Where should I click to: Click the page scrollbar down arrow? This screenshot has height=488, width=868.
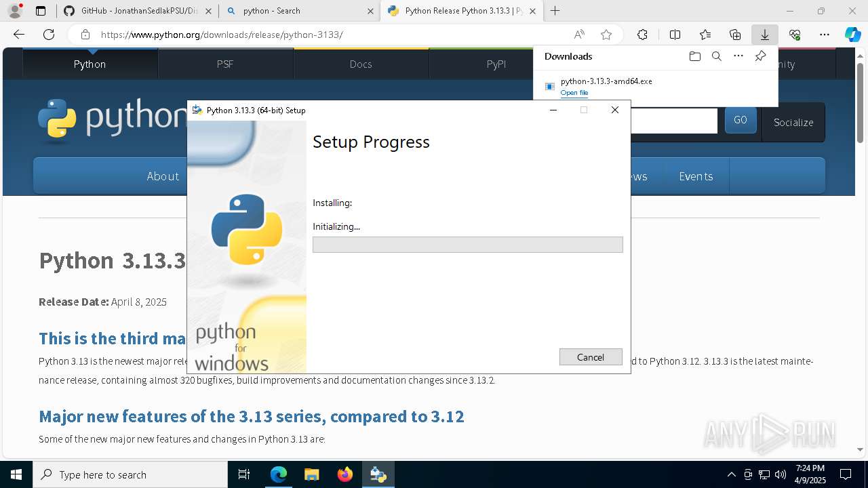[861, 449]
